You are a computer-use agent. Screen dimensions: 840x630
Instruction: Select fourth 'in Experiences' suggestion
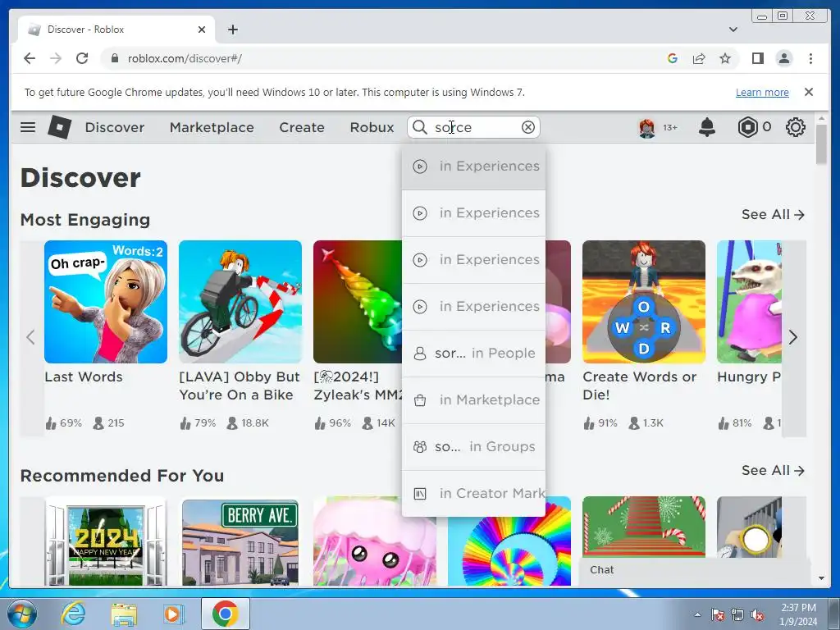473,307
